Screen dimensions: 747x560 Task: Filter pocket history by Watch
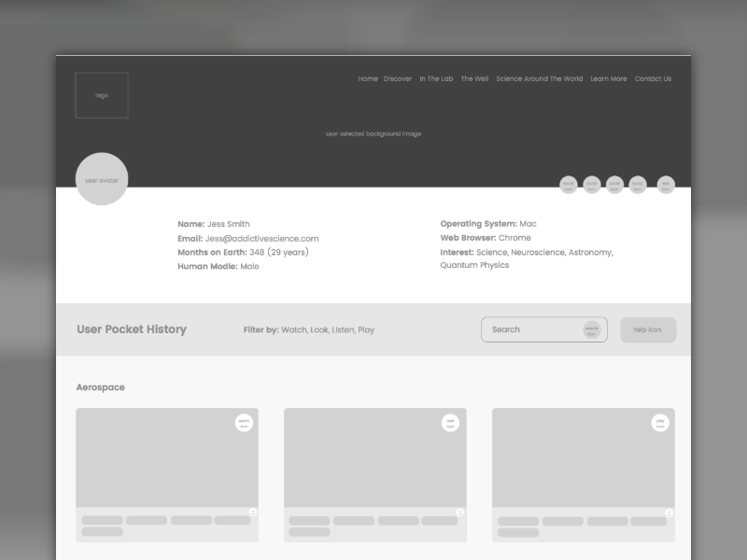tap(294, 330)
